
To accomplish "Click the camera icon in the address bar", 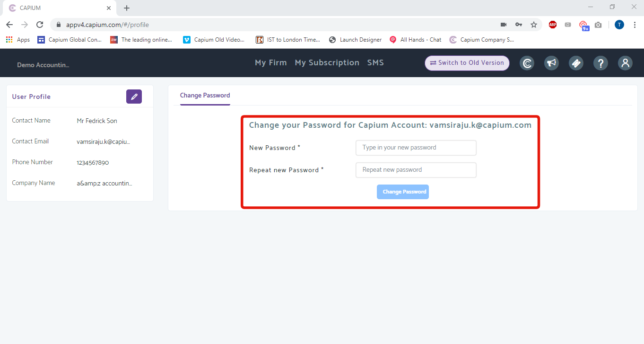I will (504, 25).
